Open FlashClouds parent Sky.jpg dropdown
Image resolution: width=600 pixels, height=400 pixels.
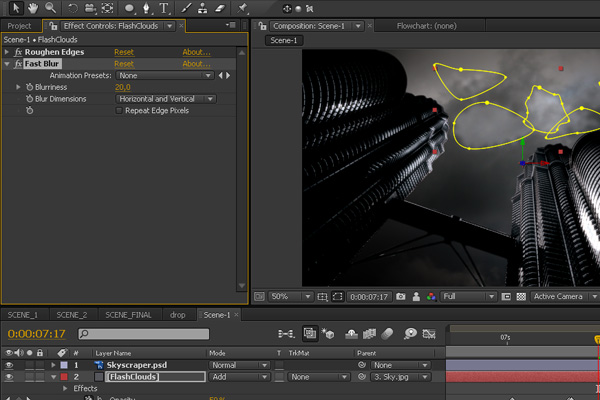tap(401, 377)
